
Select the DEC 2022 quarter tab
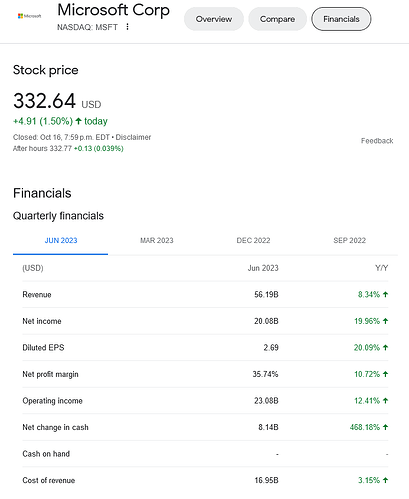[253, 241]
